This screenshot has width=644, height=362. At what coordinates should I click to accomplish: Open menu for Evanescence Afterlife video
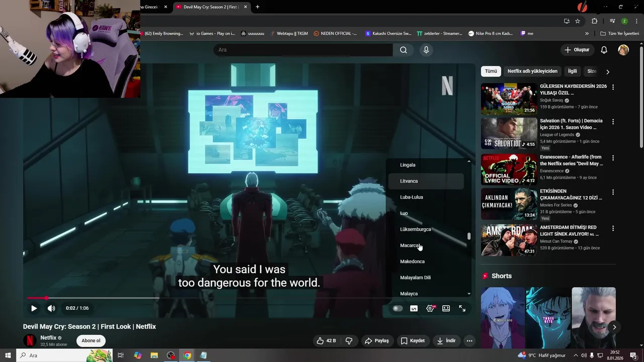613,158
